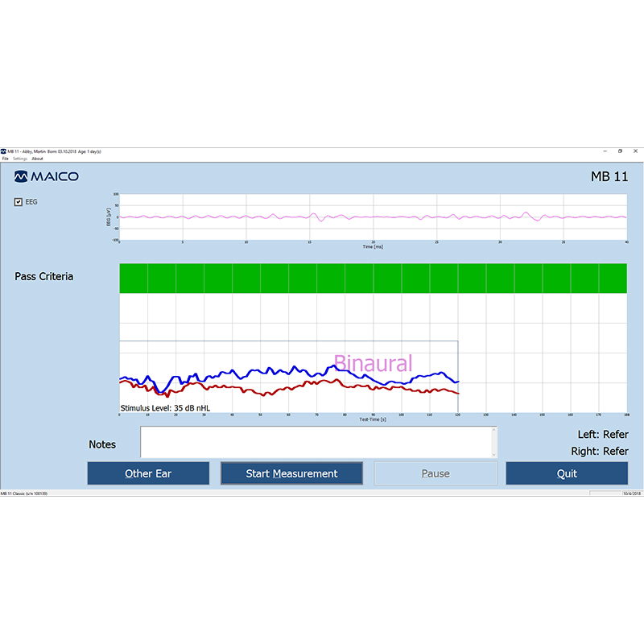Image resolution: width=644 pixels, height=644 pixels.
Task: Maximize the MB 11 window
Action: point(620,151)
